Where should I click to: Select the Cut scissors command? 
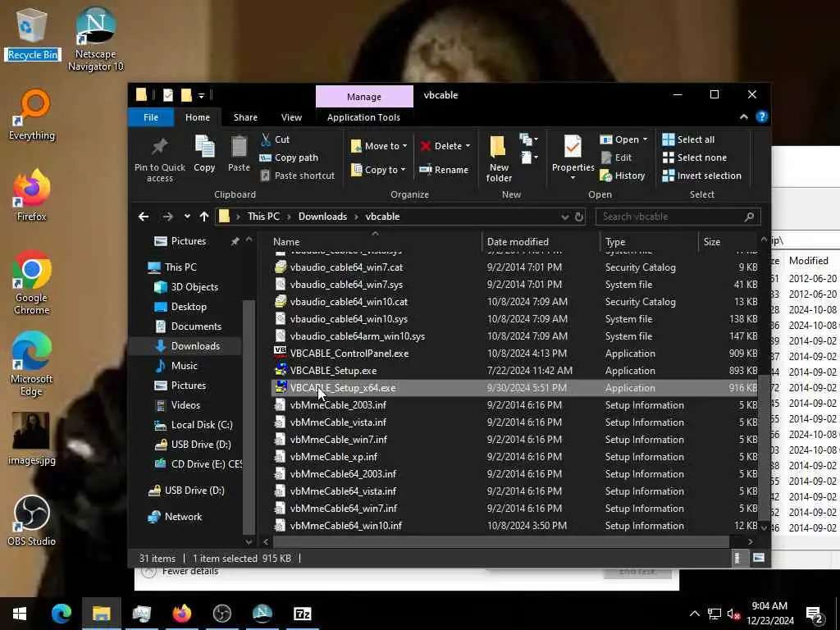(x=276, y=139)
